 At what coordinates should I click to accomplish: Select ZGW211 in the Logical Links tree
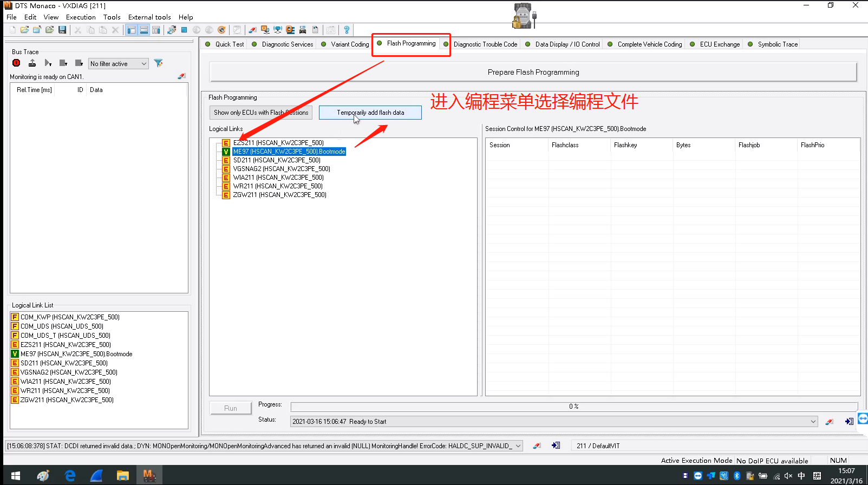point(280,195)
